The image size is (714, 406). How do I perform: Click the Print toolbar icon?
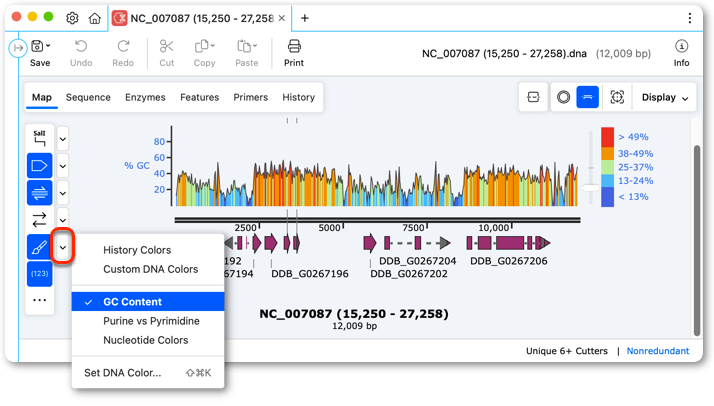click(294, 53)
